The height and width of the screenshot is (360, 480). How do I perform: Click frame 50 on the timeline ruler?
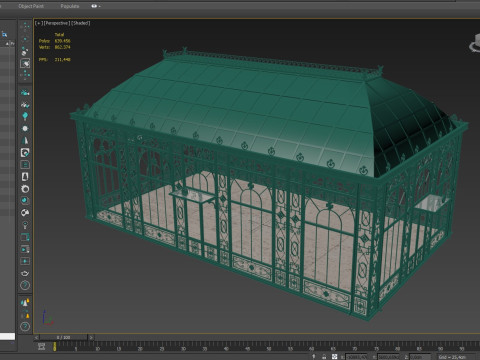click(269, 349)
